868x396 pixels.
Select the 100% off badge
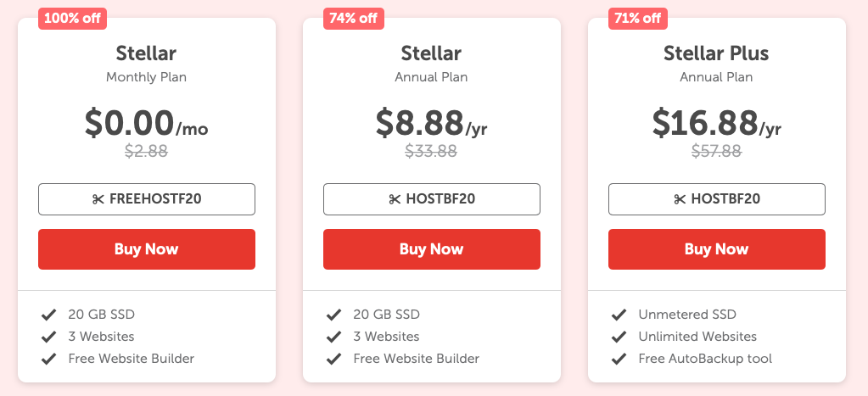72,19
